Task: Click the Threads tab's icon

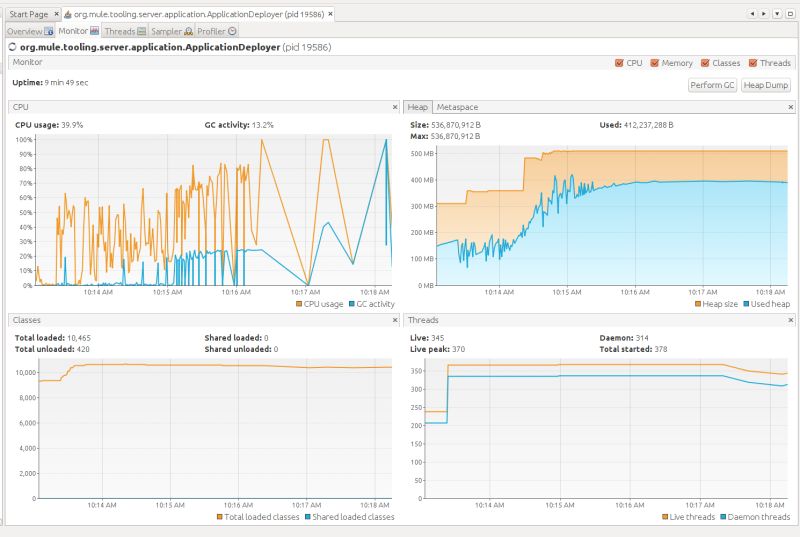Action: click(141, 31)
